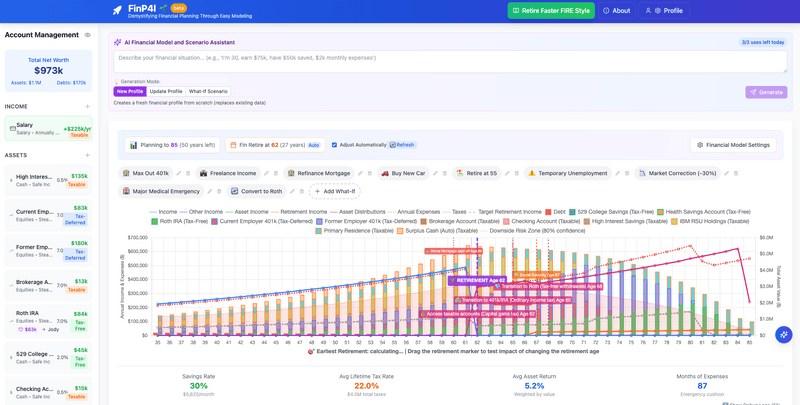Toggle the Refinance Mortgage what-if chip
This screenshot has width=800, height=405.
tap(319, 173)
